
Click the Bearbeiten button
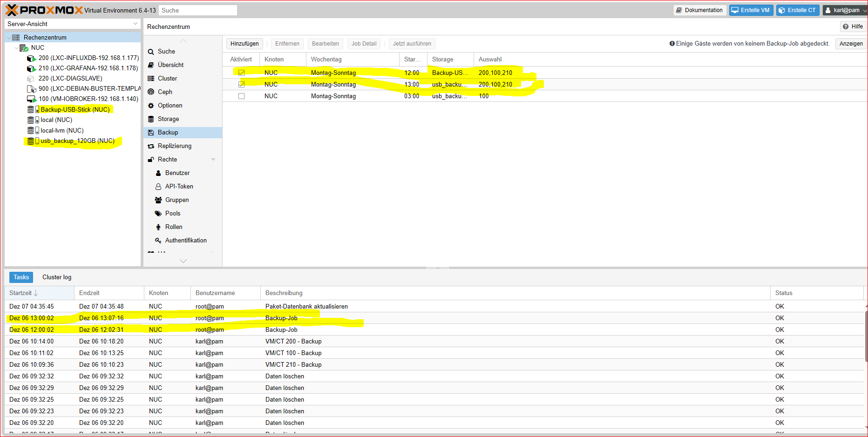click(325, 44)
